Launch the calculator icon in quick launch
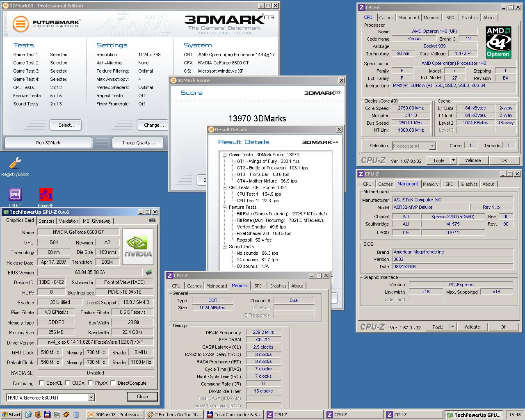The height and width of the screenshot is (420, 525). click(76, 414)
